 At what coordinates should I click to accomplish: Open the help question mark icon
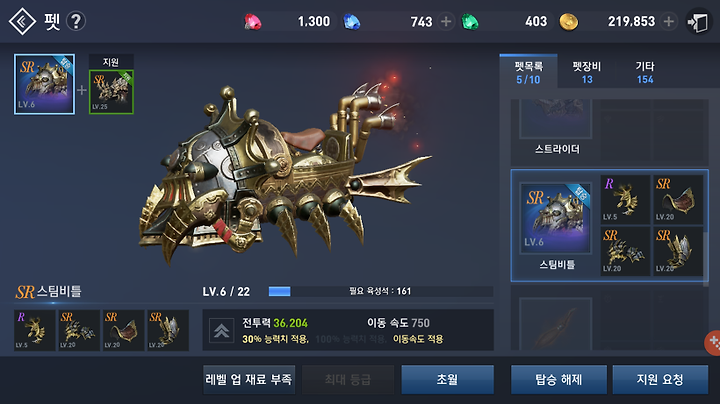pyautogui.click(x=76, y=21)
